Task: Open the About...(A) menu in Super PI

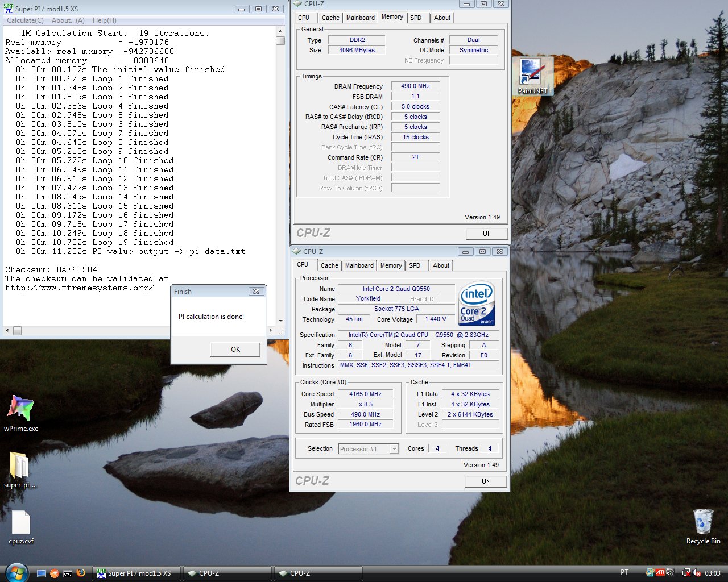Action: tap(68, 20)
